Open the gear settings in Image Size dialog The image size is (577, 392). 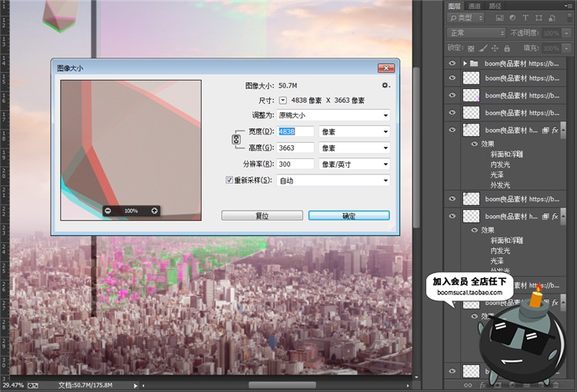(385, 85)
